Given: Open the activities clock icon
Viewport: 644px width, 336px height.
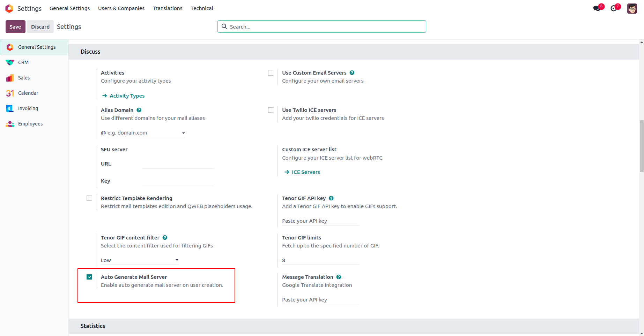Looking at the screenshot, I should [613, 8].
